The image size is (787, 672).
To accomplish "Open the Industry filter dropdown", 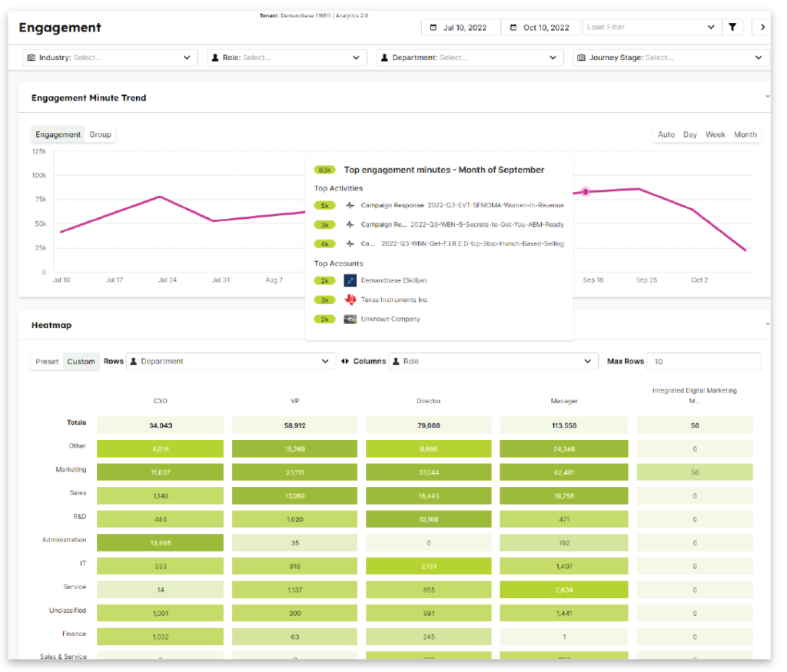I will coord(108,58).
